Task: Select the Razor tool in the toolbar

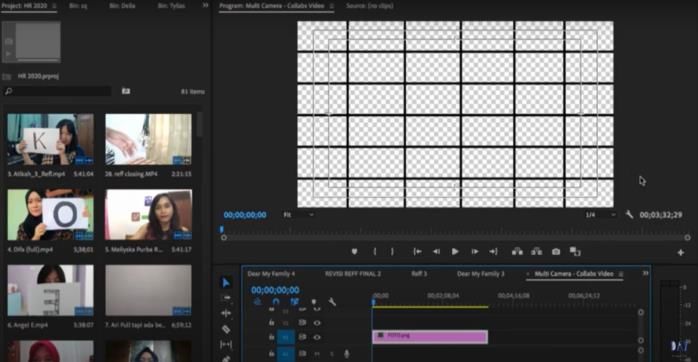Action: pos(226,329)
